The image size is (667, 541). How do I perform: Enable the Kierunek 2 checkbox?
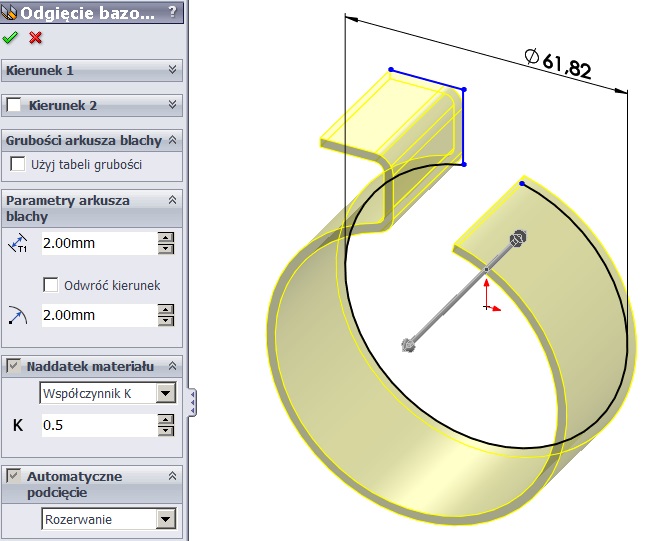point(14,105)
